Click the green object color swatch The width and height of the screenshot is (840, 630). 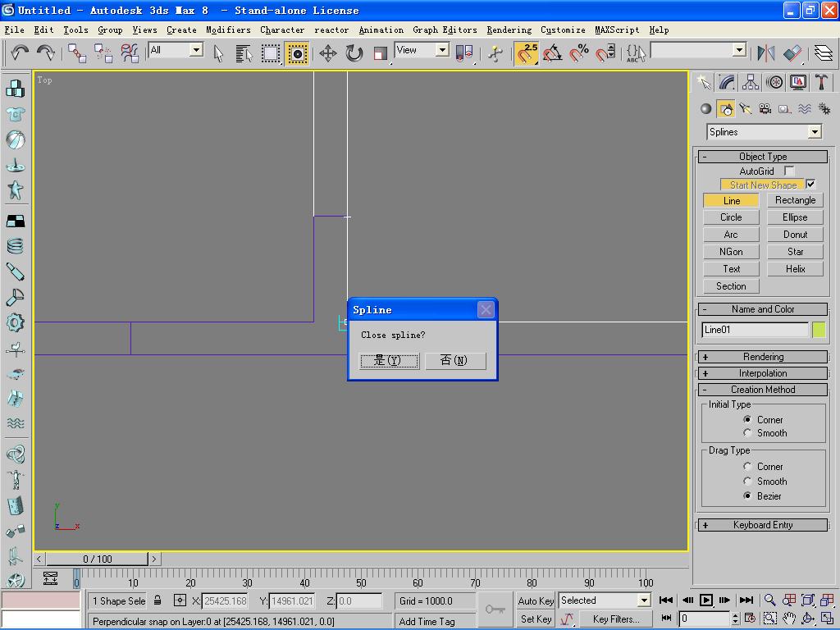coord(819,330)
